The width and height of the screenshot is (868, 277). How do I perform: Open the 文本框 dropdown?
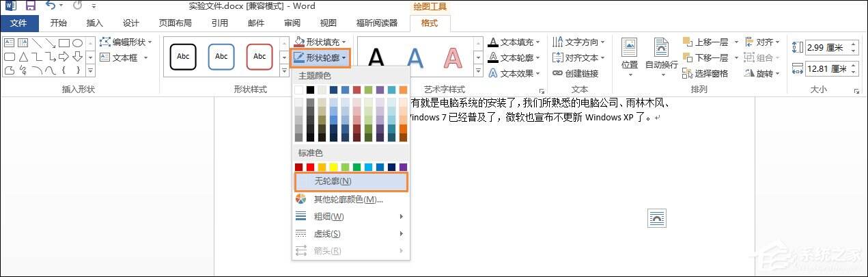click(124, 57)
